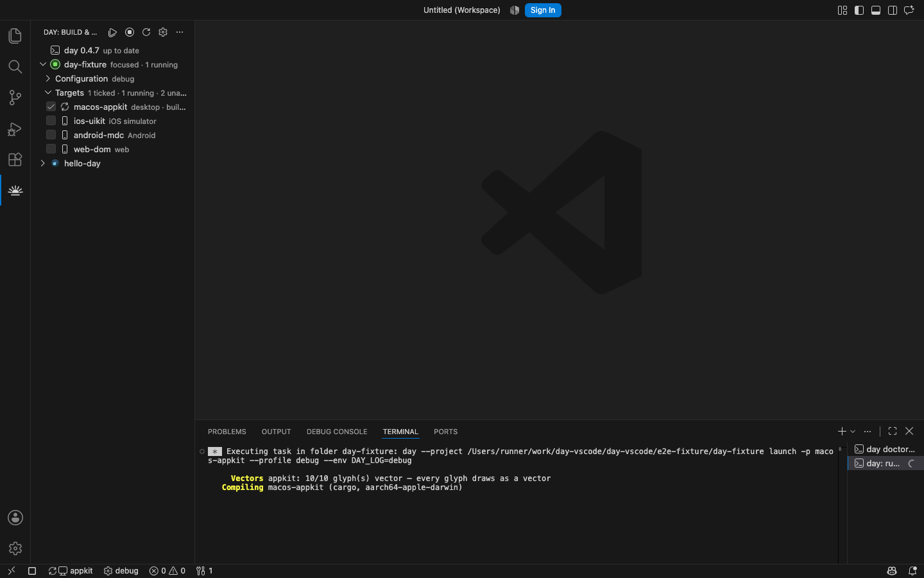Open the Explorer view in activity bar

[15, 36]
